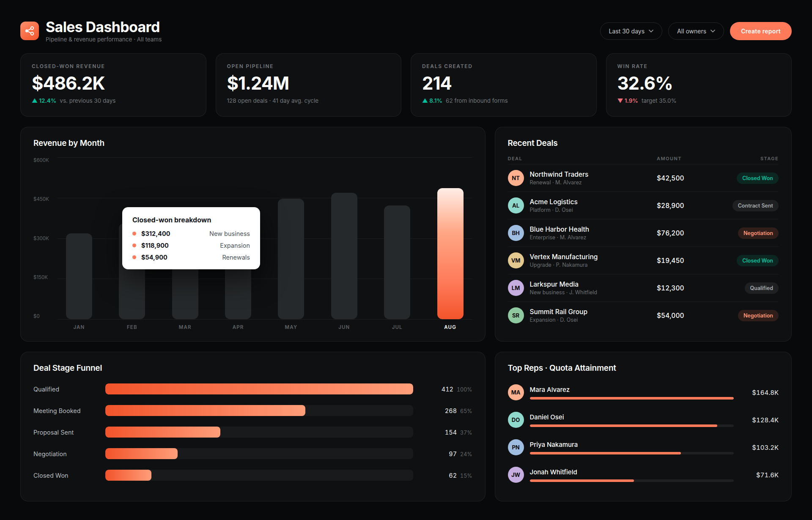This screenshot has height=520, width=812.
Task: Click the Create report button
Action: coord(760,31)
